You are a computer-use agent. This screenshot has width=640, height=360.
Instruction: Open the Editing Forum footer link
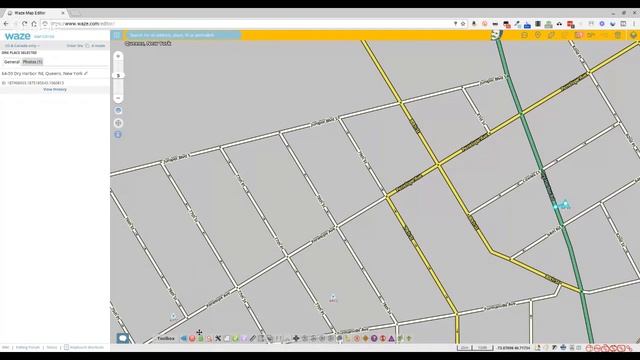(28, 347)
